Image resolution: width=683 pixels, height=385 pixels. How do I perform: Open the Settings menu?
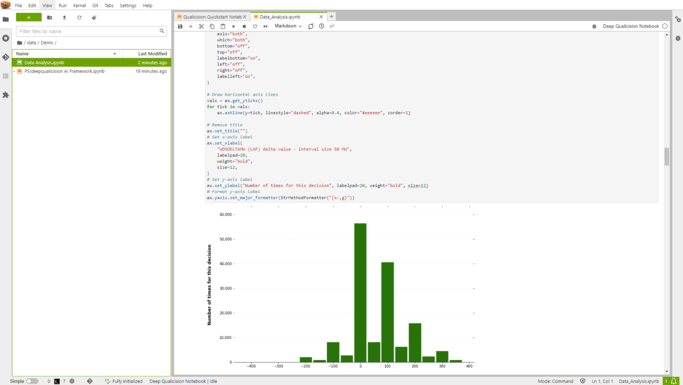click(128, 6)
